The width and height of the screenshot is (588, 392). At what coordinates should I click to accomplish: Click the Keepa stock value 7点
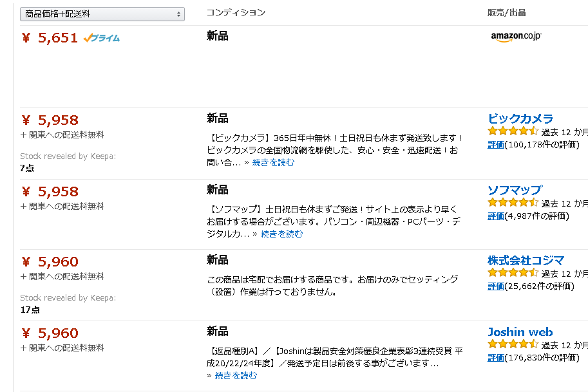pos(27,168)
